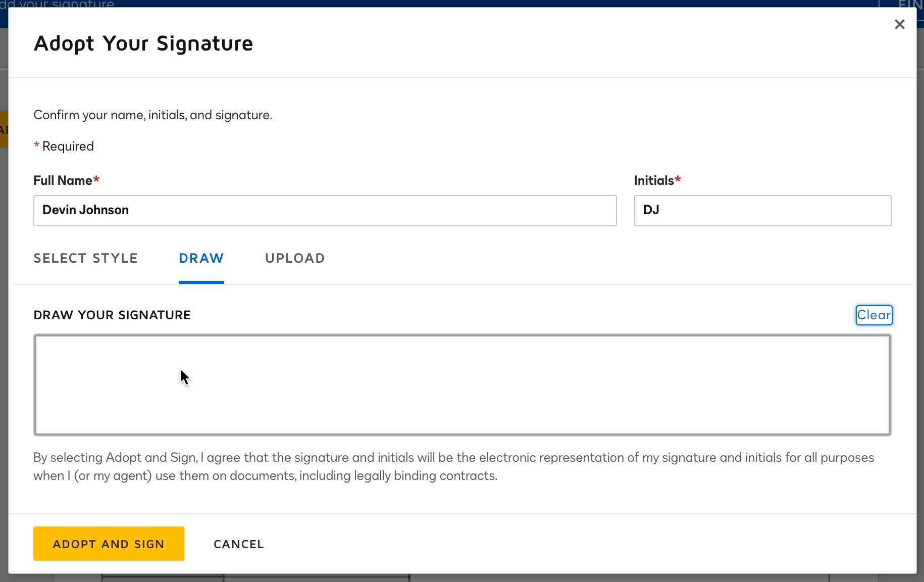Click the background page header text at top-left
The image size is (924, 582).
pyautogui.click(x=57, y=4)
